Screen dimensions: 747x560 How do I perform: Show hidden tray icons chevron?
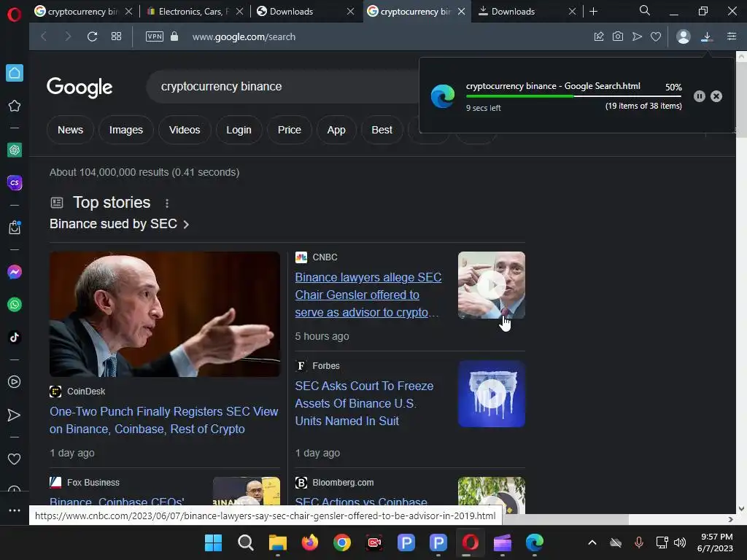592,542
